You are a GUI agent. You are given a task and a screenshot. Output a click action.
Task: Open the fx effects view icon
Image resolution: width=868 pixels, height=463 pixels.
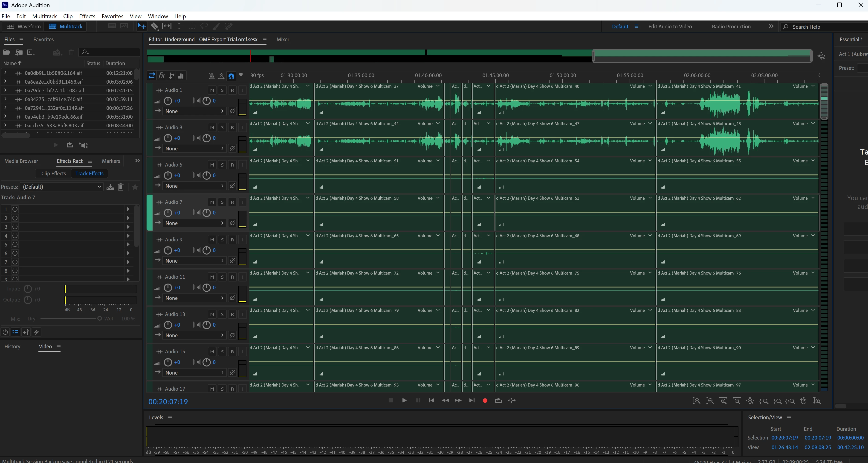coord(161,76)
